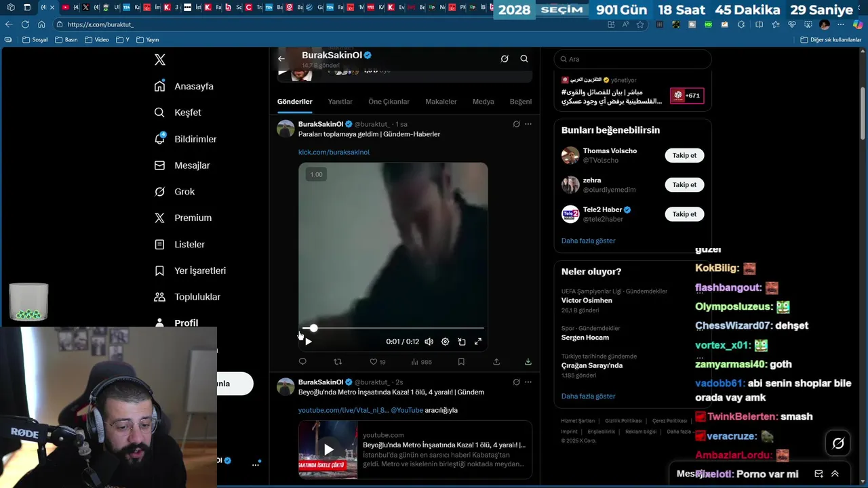Compose new message in drawer
Image resolution: width=868 pixels, height=488 pixels.
pyautogui.click(x=818, y=474)
